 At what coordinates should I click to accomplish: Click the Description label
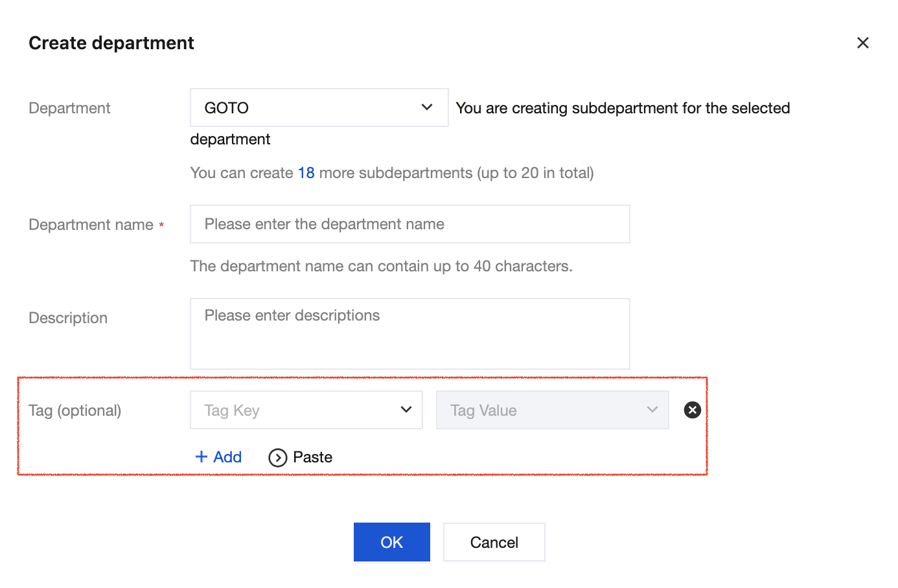68,318
